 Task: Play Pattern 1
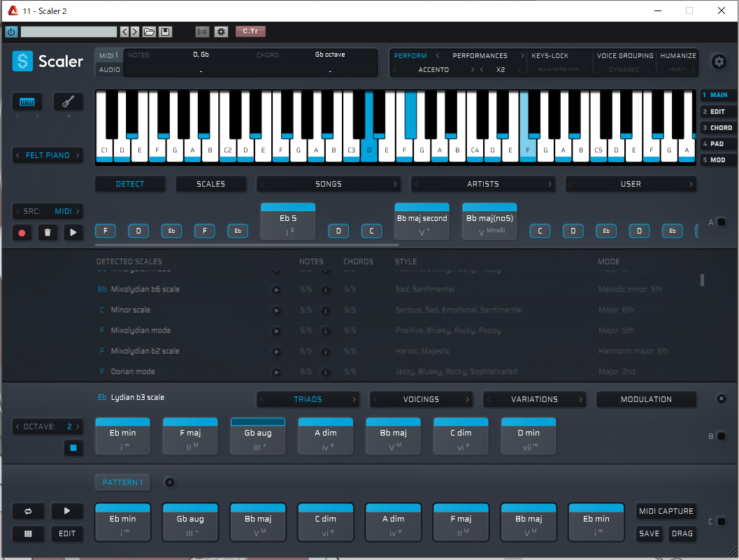[x=67, y=511]
